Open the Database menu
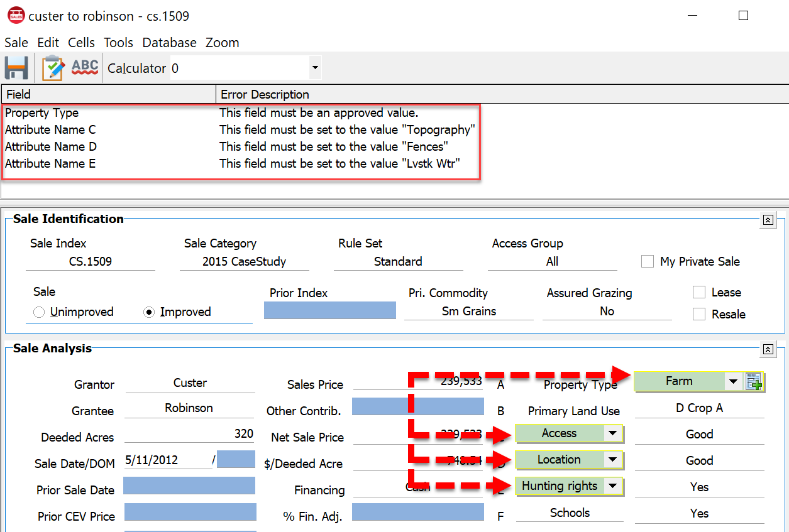The height and width of the screenshot is (532, 789). [x=170, y=43]
